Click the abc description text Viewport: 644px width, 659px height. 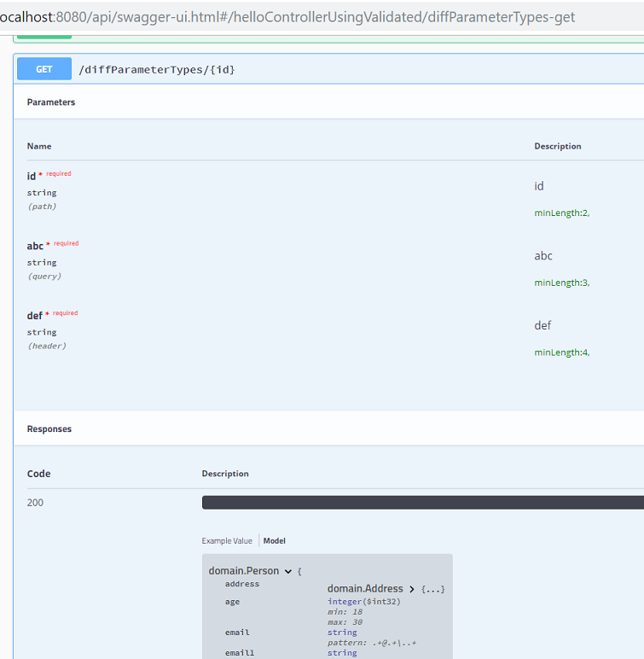543,256
